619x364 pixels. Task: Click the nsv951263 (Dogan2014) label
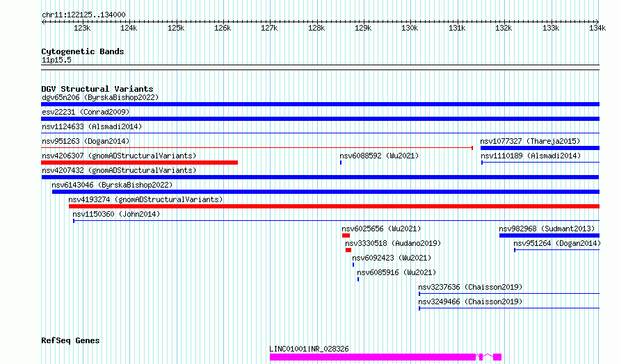[86, 141]
